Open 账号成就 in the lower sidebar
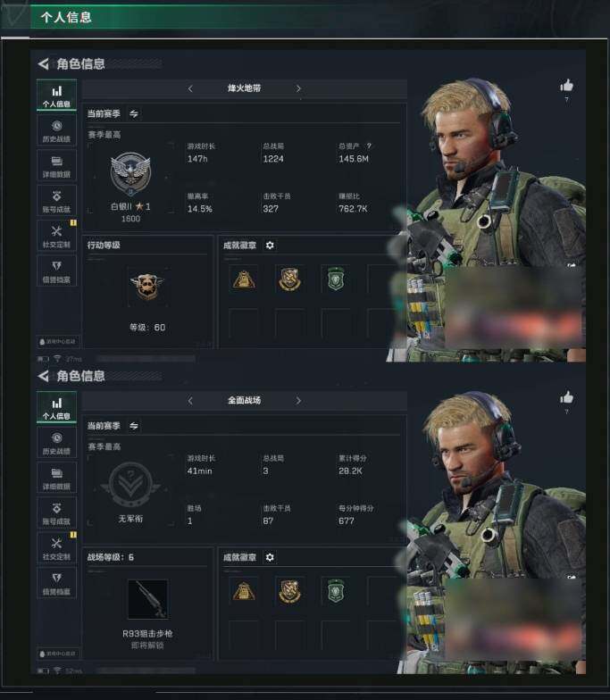The height and width of the screenshot is (700, 610). 57,512
